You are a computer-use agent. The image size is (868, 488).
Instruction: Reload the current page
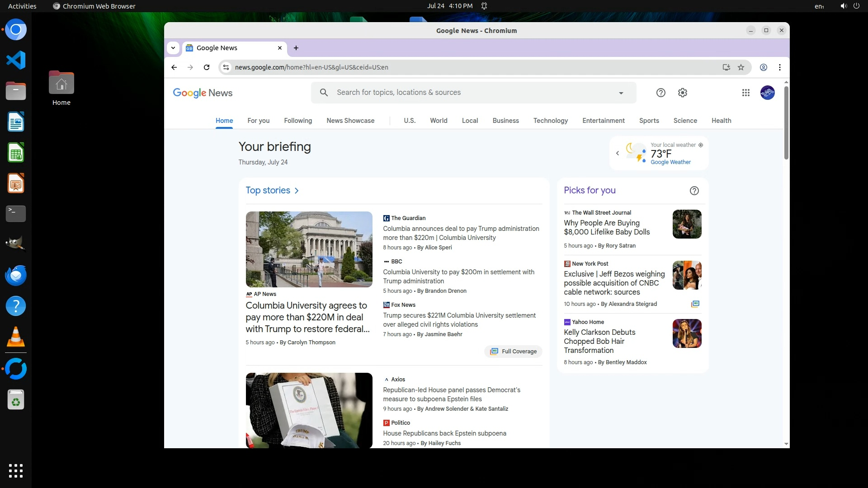click(x=207, y=67)
